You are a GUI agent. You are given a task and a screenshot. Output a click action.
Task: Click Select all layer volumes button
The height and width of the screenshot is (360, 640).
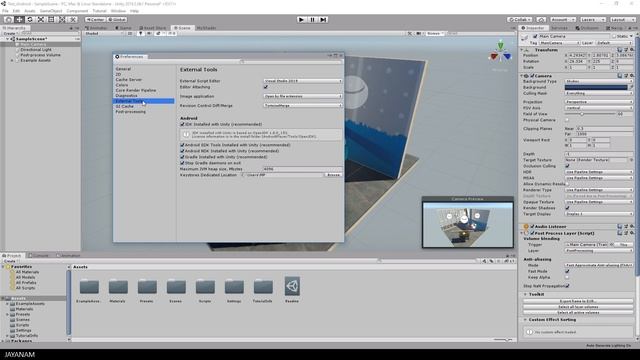coord(578,307)
